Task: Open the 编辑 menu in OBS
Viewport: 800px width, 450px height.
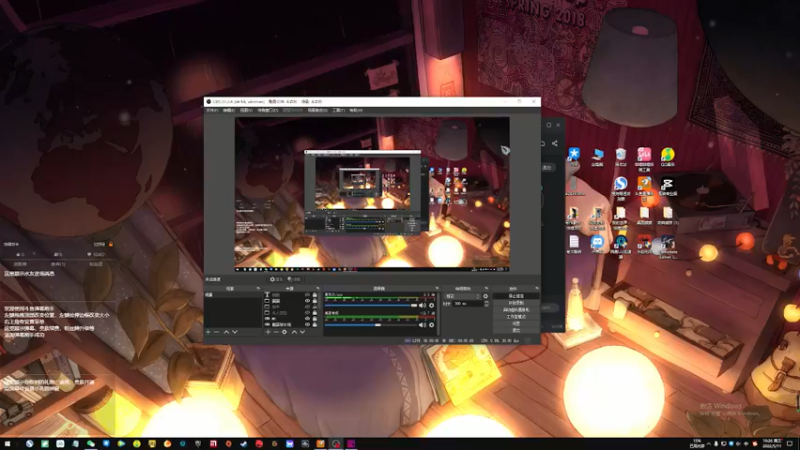Action: [229, 110]
